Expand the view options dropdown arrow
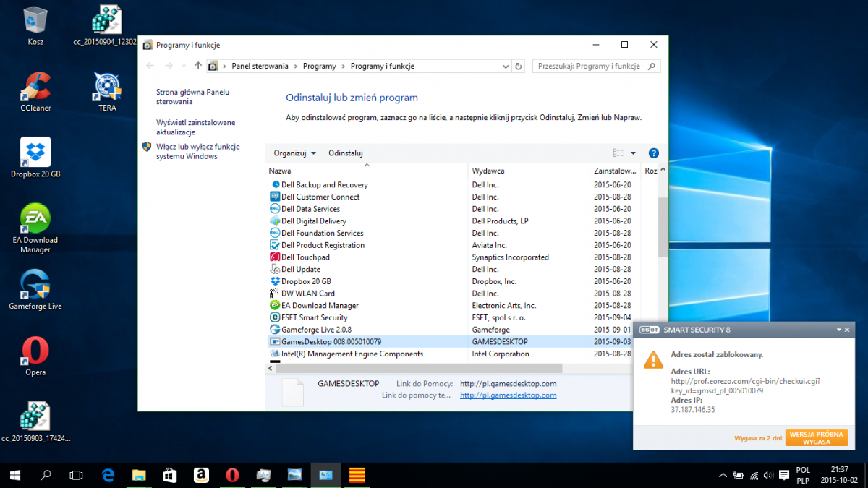Viewport: 868px width, 488px height. point(633,153)
